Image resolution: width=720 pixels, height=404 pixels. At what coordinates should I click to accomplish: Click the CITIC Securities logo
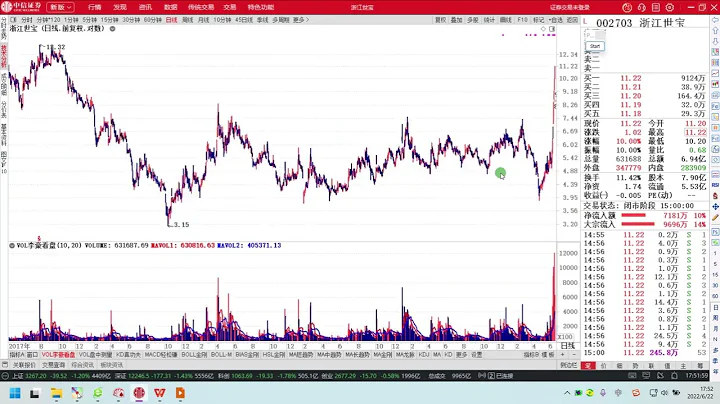click(21, 7)
